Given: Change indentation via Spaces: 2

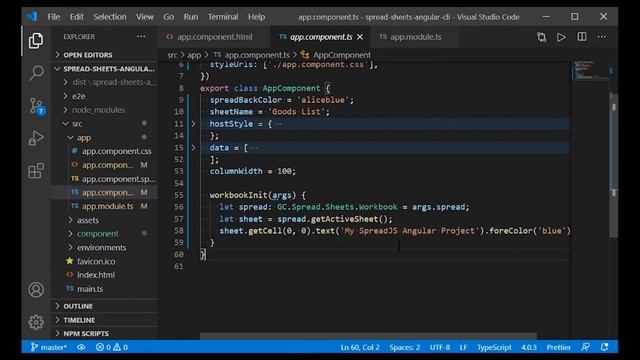Looking at the screenshot, I should point(404,347).
